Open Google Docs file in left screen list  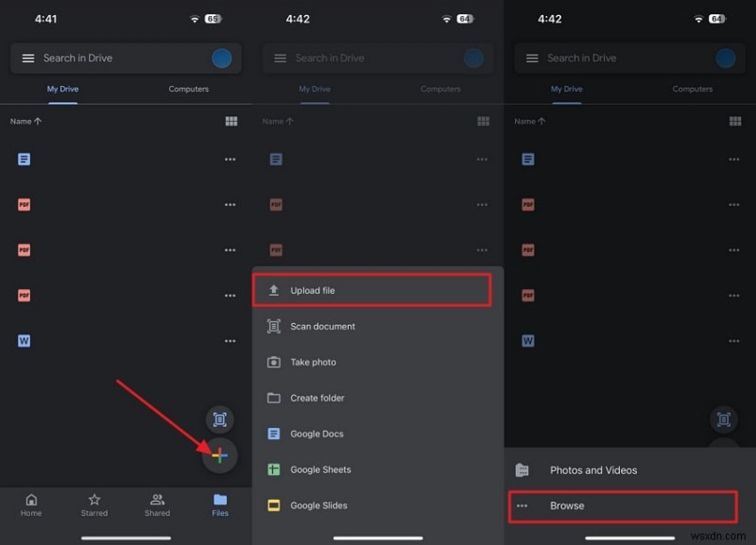[25, 159]
